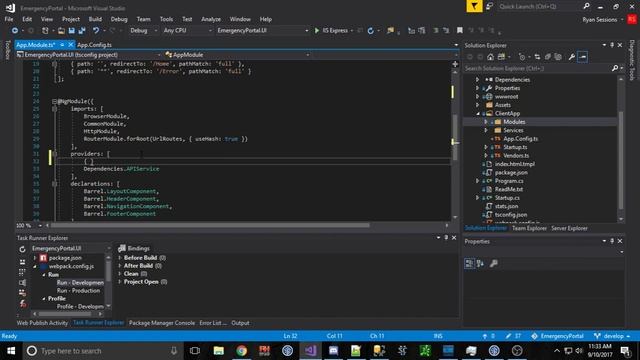
Task: Switch to the Output tab
Action: click(x=240, y=323)
